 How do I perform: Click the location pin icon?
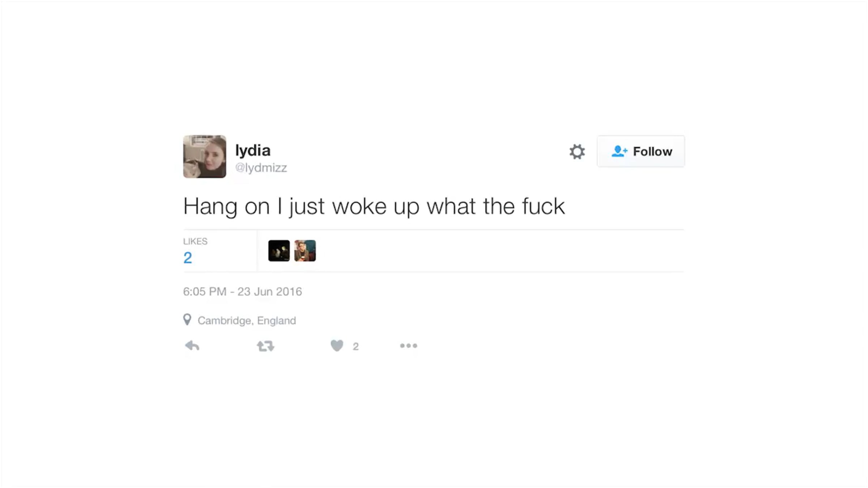coord(187,320)
